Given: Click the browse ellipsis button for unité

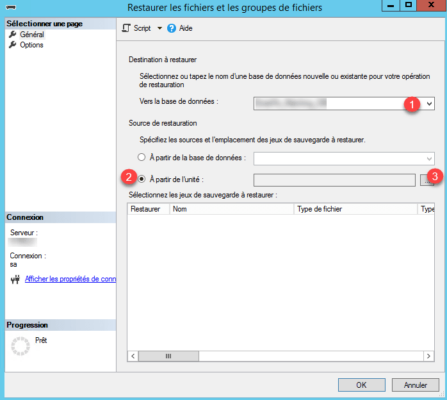Looking at the screenshot, I should [427, 180].
